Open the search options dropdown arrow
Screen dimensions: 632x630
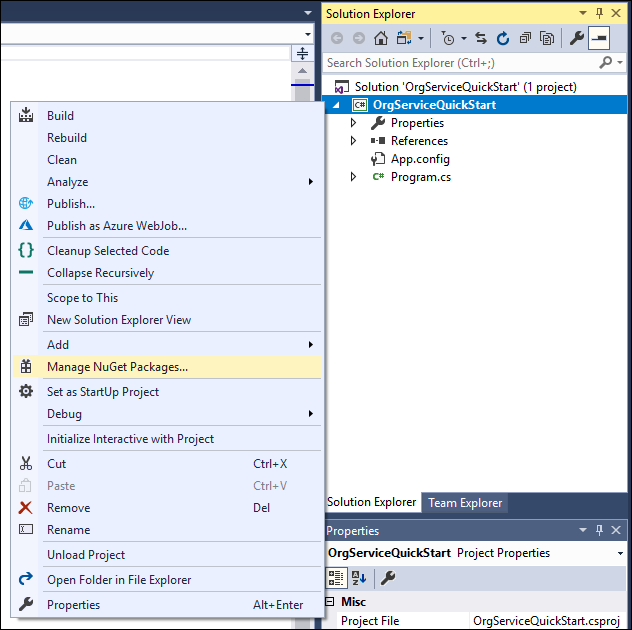pos(620,62)
